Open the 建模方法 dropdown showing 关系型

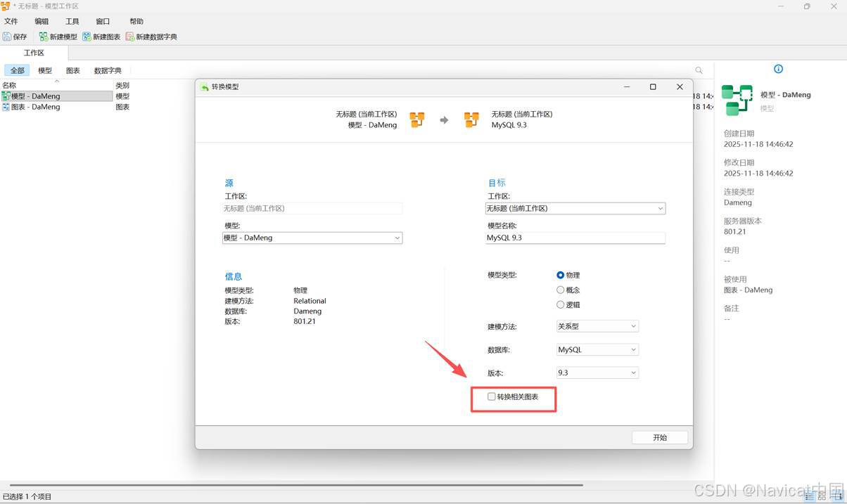click(597, 326)
